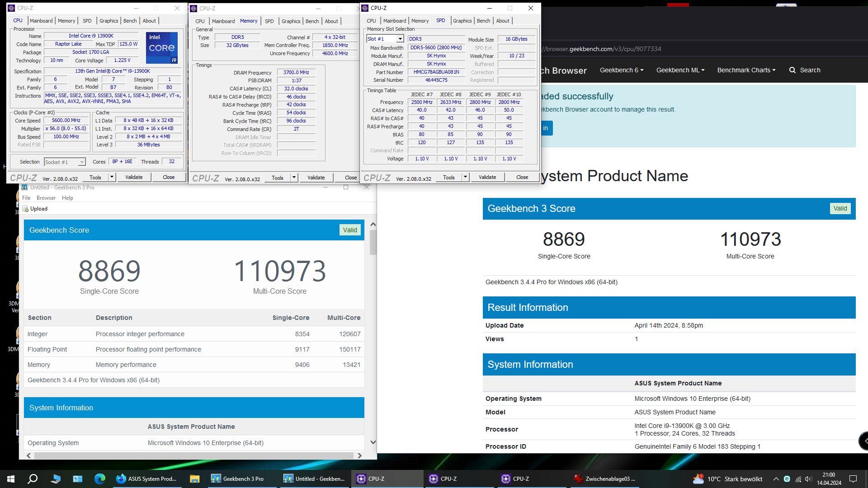
Task: Click the Valid badge on Geekbench Browser page
Action: coord(840,208)
